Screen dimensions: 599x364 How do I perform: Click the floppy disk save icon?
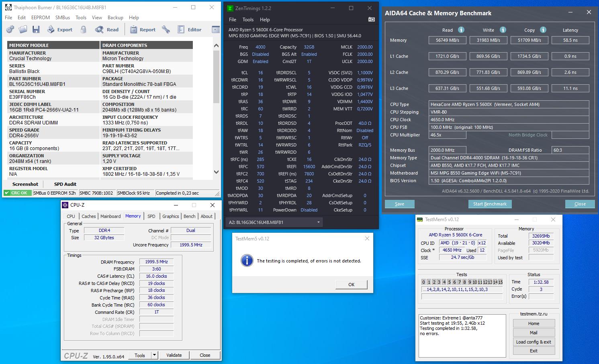pyautogui.click(x=36, y=29)
